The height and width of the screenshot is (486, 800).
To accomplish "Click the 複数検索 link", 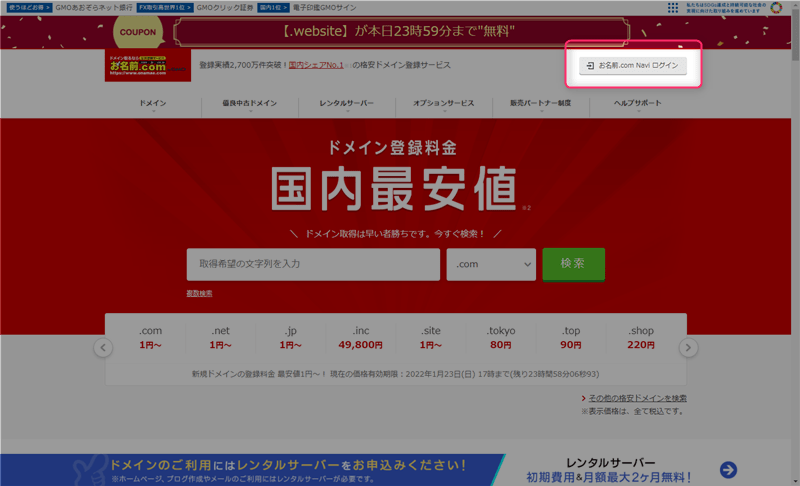I will [199, 293].
